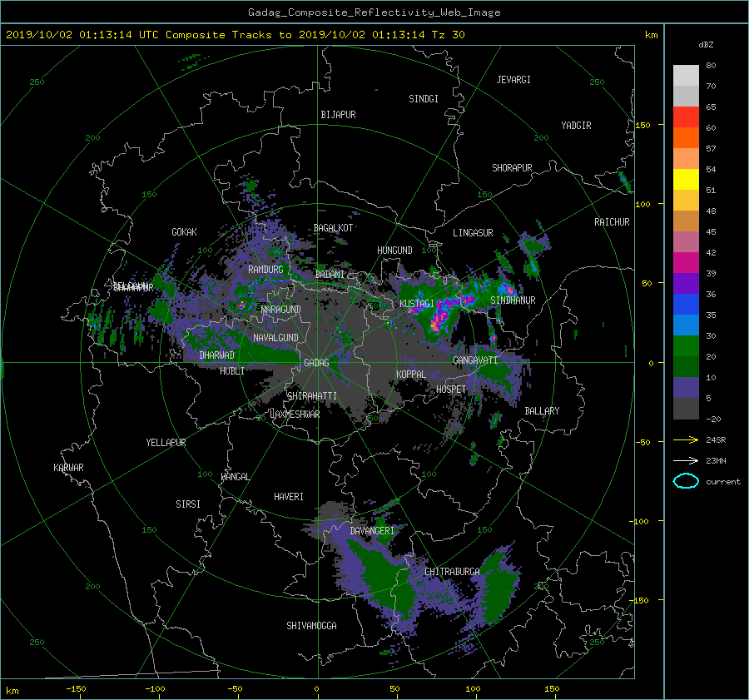Click the HANGAL city label
Viewport: 749px width, 700px height.
pyautogui.click(x=235, y=477)
